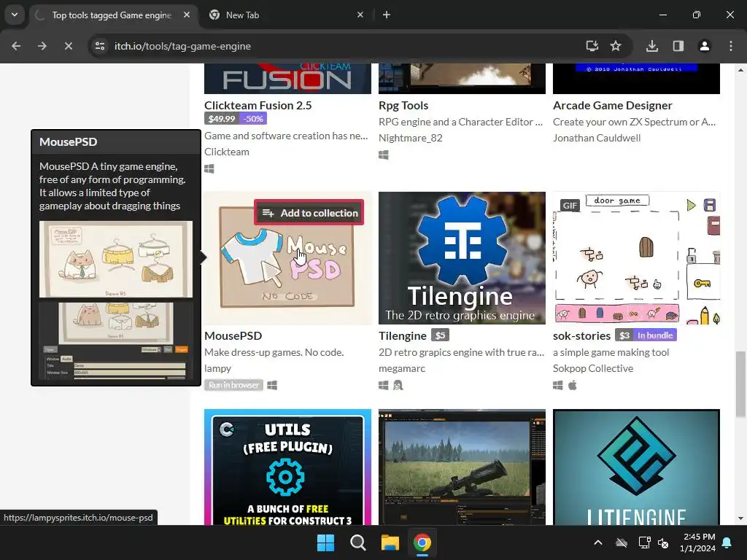Click Windows icon under MousePSD
The width and height of the screenshot is (747, 560).
[272, 385]
